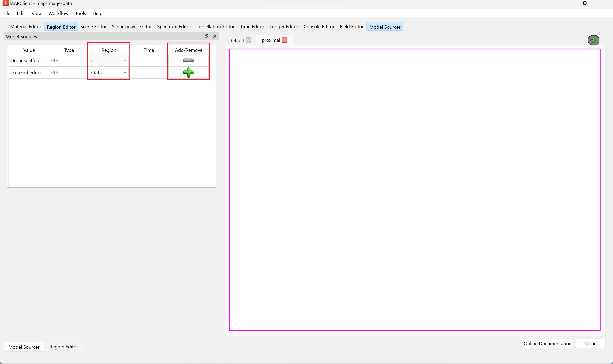The width and height of the screenshot is (613, 364).
Task: Minimize the MAPClient window
Action: (x=567, y=3)
